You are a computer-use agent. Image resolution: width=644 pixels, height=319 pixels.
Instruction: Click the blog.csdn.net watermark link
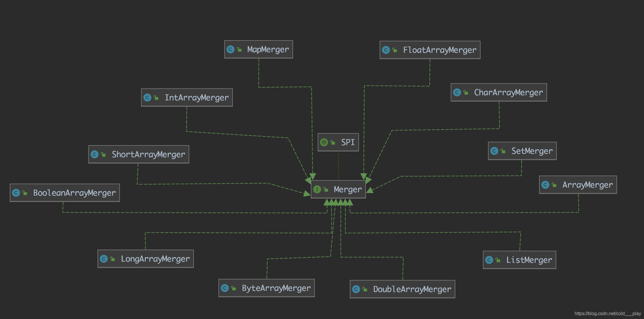[x=607, y=314]
